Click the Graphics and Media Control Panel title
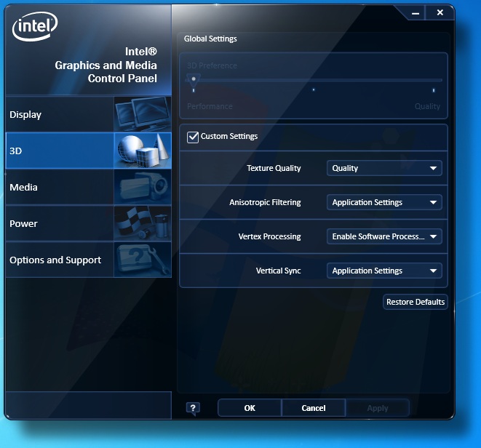 [x=106, y=65]
